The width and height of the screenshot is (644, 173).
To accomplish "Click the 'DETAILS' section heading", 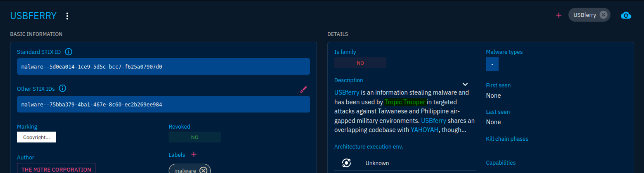I will click(x=338, y=34).
